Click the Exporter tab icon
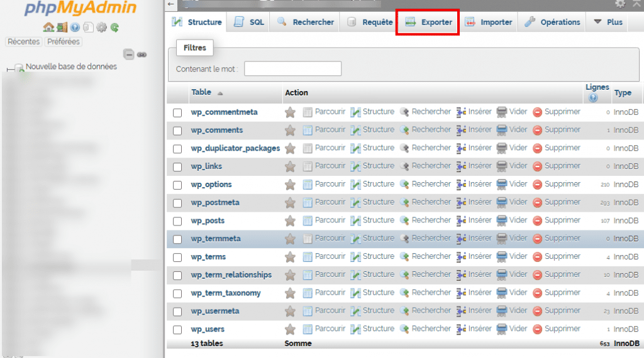The image size is (644, 358). coord(410,22)
